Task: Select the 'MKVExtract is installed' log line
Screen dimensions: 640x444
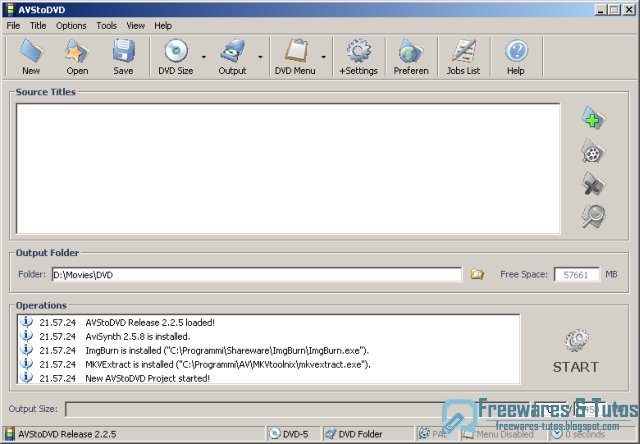Action: (228, 364)
